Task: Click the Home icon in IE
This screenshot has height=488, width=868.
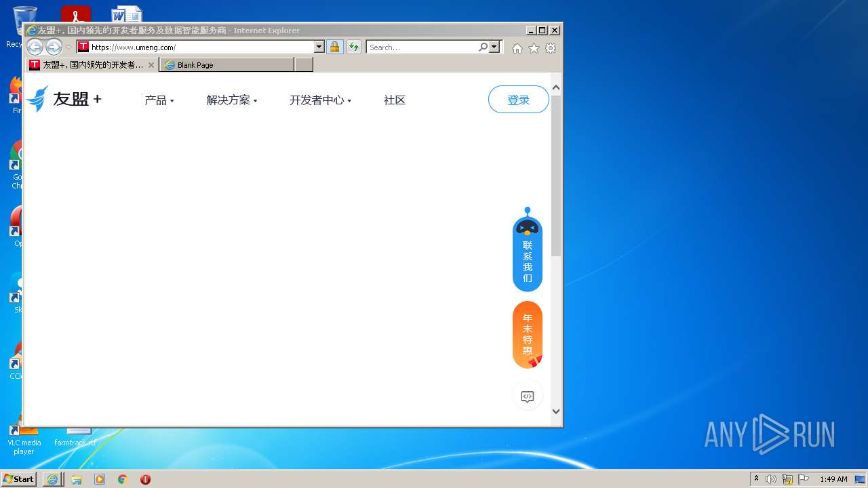Action: pyautogui.click(x=517, y=48)
